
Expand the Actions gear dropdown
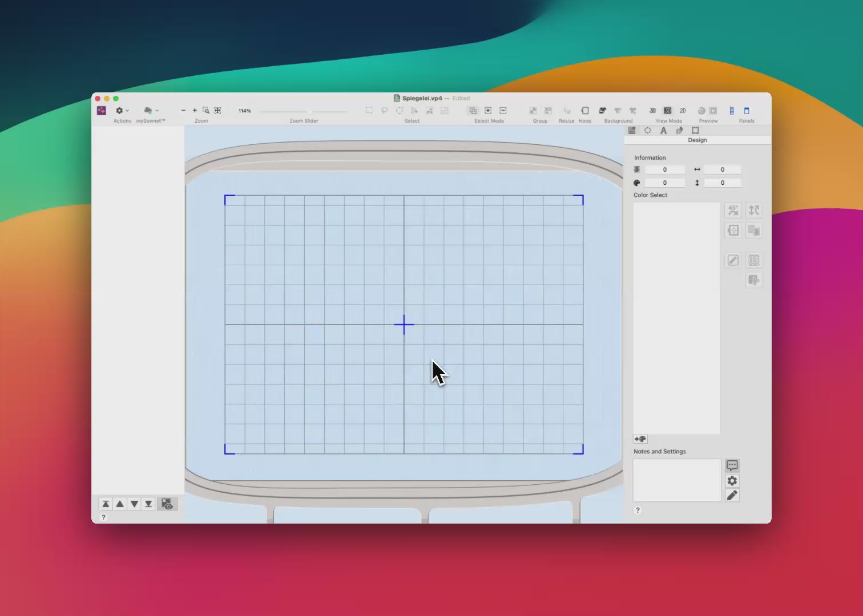coord(122,111)
